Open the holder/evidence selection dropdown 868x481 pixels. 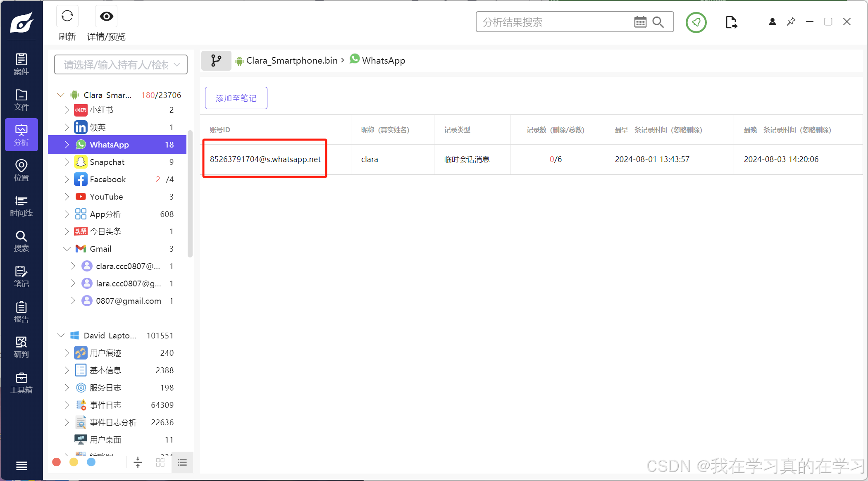click(x=121, y=65)
